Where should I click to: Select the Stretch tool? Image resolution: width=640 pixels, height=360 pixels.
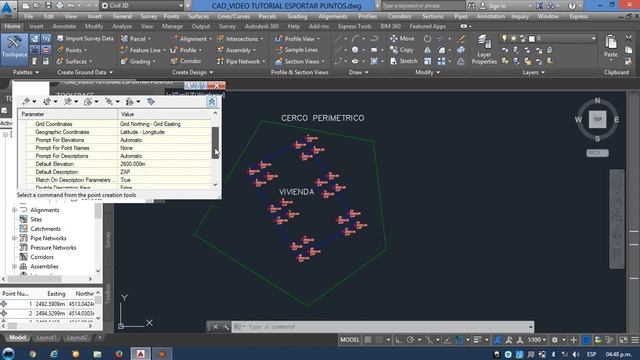(404, 61)
